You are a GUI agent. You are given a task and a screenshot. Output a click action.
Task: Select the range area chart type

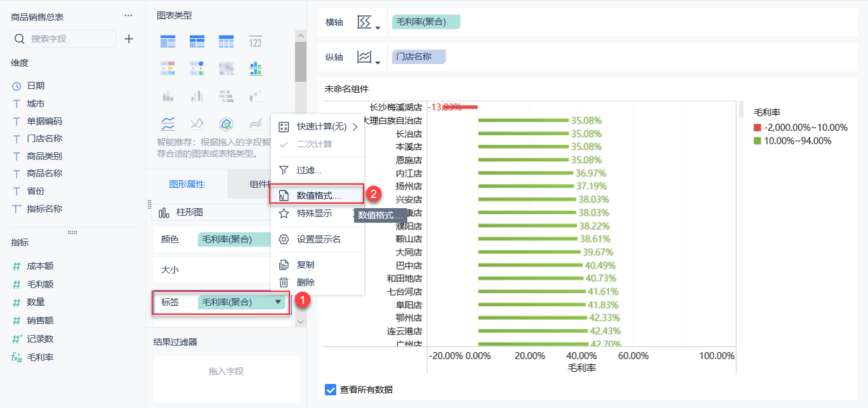point(255,123)
